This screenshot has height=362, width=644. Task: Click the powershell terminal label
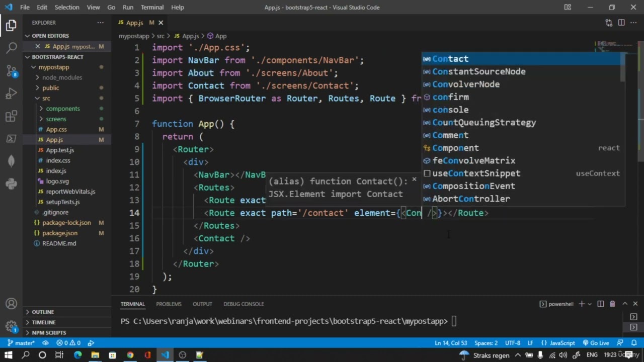point(556,304)
